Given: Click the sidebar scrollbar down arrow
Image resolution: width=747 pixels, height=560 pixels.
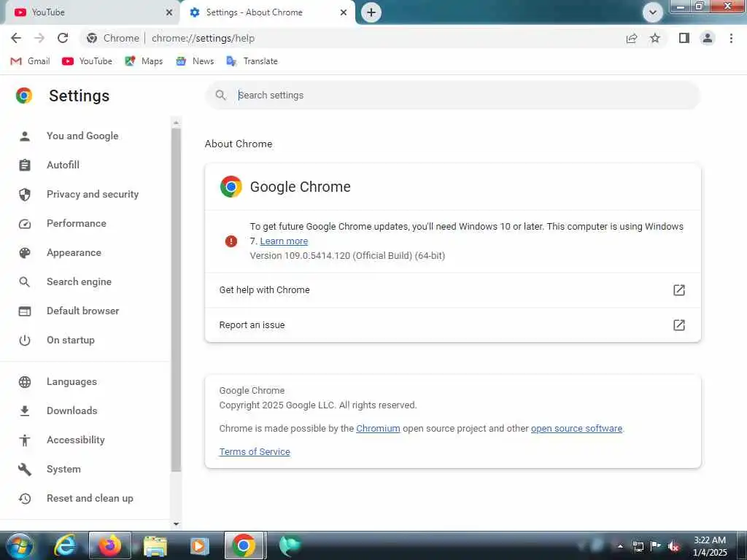Looking at the screenshot, I should 177,524.
